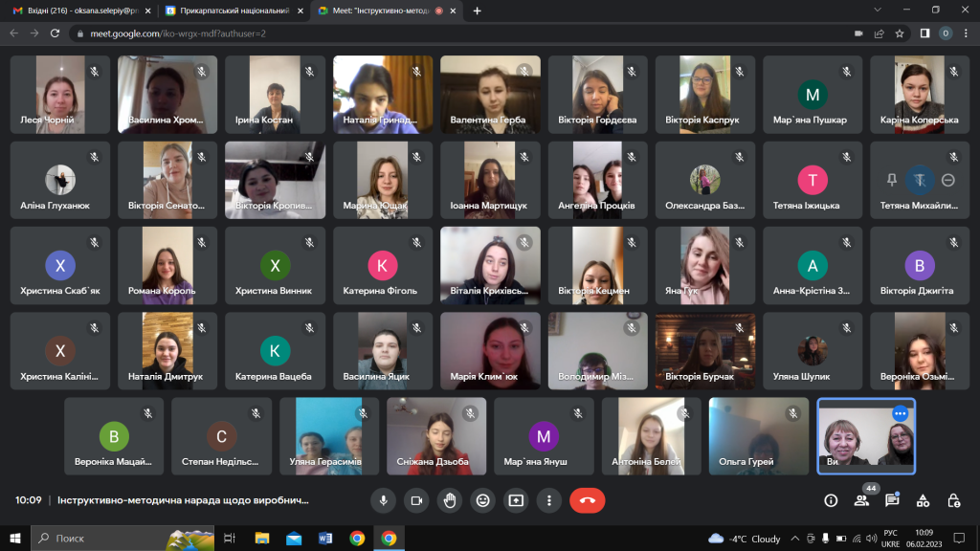
Task: Pin Тетяна Михайли tile to screen
Action: point(892,180)
